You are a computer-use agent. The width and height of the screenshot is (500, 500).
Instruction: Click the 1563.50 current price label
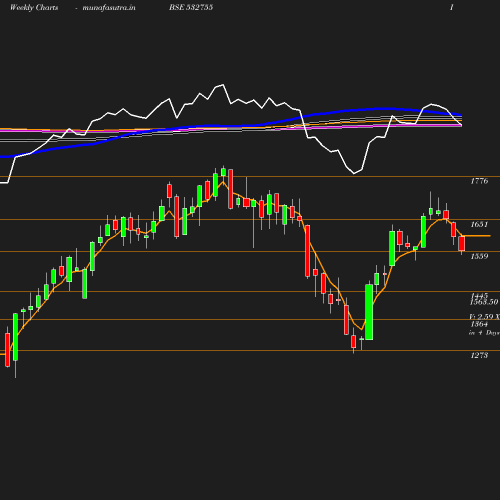pyautogui.click(x=484, y=302)
